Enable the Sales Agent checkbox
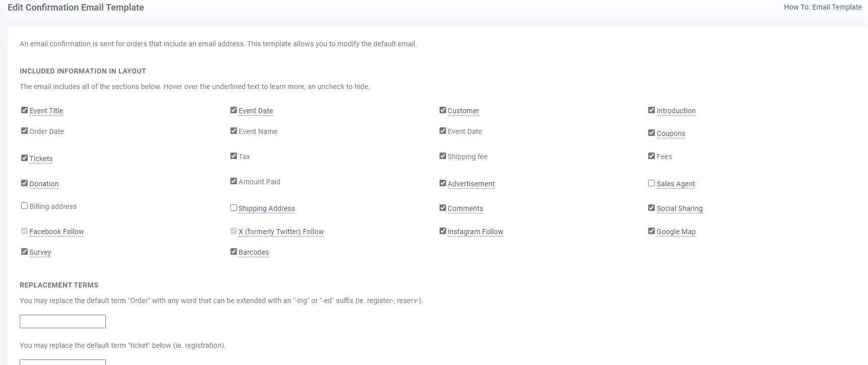The width and height of the screenshot is (868, 365). pyautogui.click(x=651, y=183)
